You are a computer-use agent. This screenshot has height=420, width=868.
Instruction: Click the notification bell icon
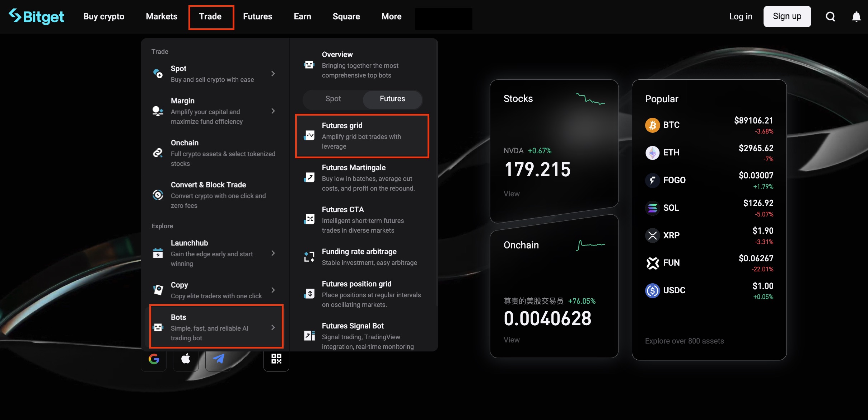(x=856, y=16)
